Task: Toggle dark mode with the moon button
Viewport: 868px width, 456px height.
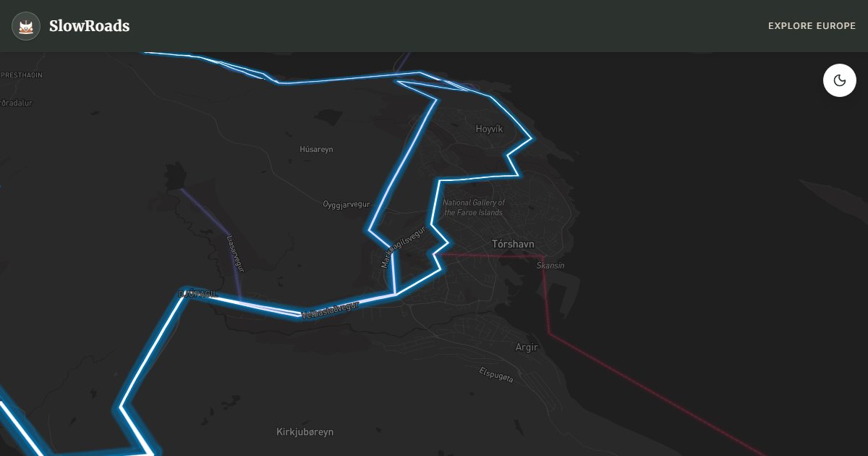Action: pyautogui.click(x=840, y=80)
